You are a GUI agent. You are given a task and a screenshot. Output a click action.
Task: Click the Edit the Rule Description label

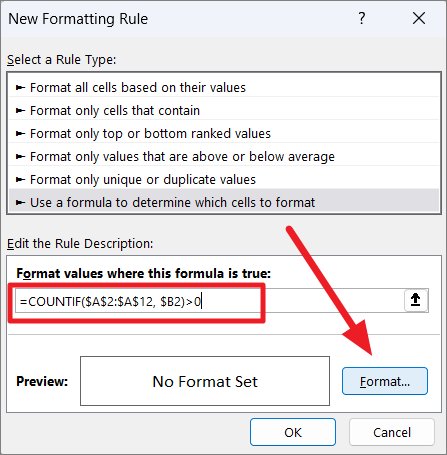click(80, 244)
